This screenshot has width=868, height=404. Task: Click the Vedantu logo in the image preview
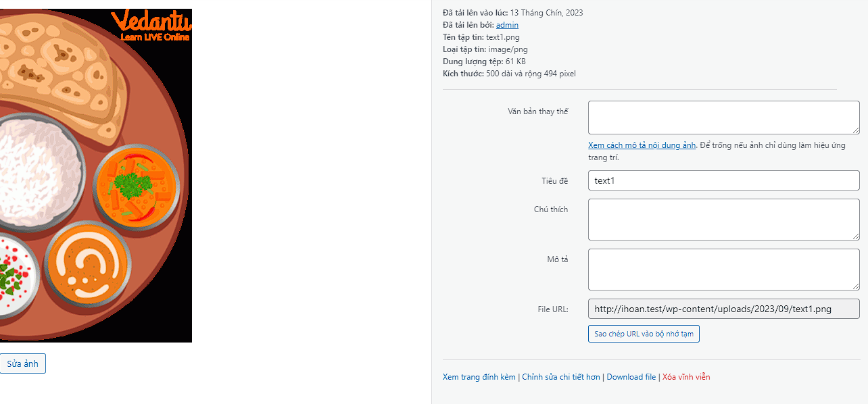152,26
